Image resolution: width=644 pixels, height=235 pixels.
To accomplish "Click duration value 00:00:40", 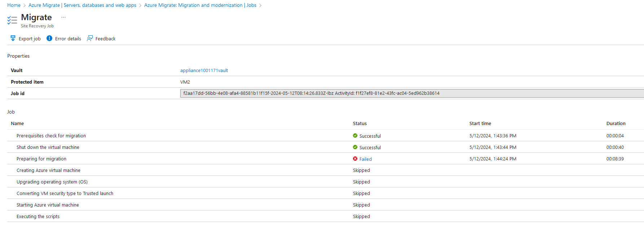I will click(615, 147).
